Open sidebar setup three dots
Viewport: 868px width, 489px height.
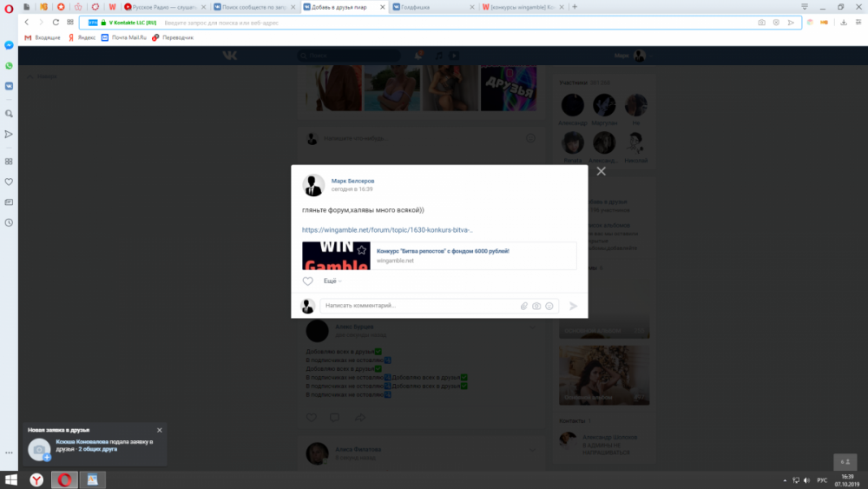click(x=9, y=453)
